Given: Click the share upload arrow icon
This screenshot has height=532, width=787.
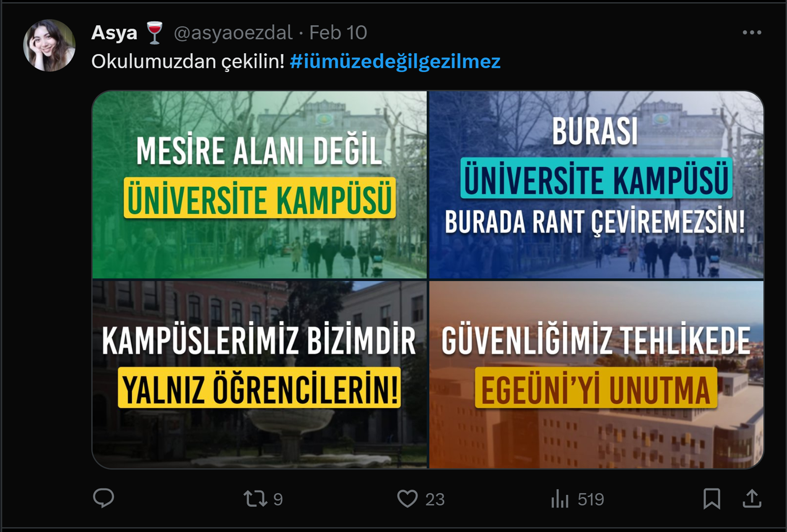Looking at the screenshot, I should pos(752,498).
